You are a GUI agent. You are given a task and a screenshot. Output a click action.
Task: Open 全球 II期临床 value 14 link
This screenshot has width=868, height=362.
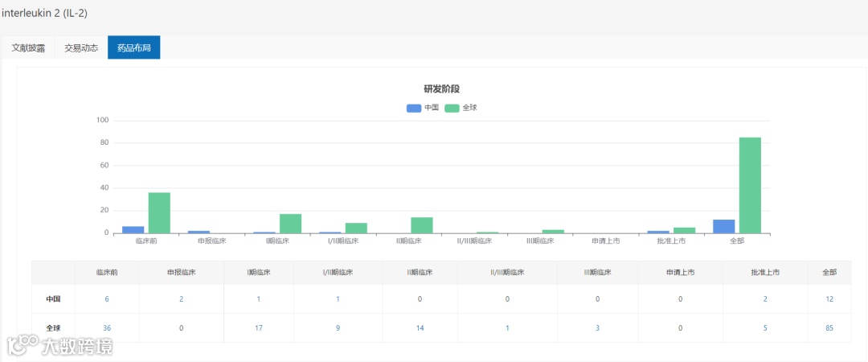[x=420, y=327]
